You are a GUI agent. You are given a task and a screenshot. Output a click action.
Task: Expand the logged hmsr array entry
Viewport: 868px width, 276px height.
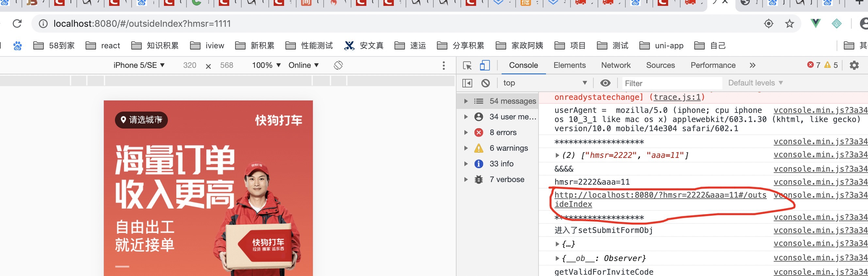[557, 155]
